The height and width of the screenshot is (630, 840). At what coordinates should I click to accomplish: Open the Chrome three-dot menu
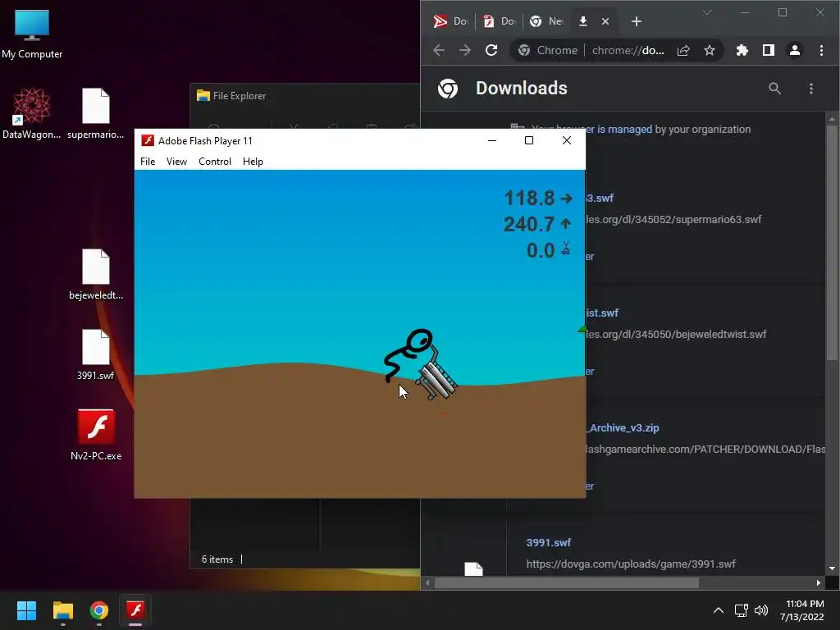tap(821, 50)
